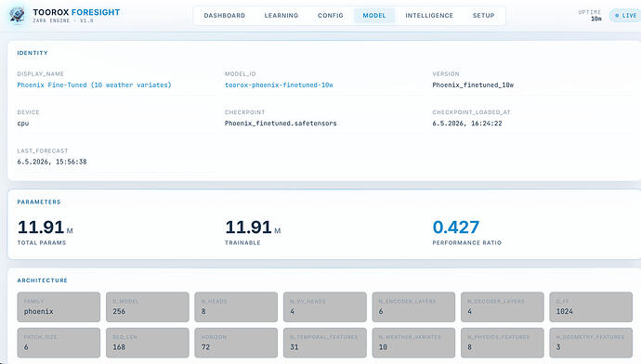Screen dimensions: 641x364
Task: Click the UPTIME 10m indicator
Action: click(590, 16)
